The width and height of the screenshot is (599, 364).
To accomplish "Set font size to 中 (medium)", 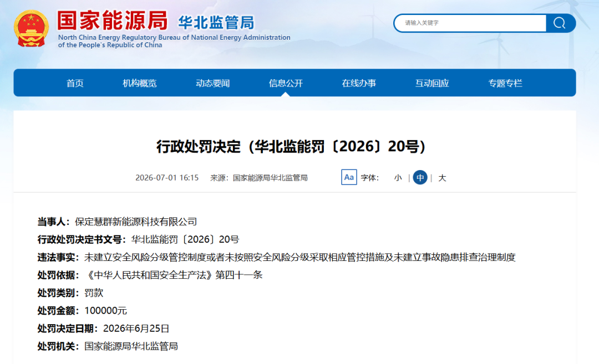I will [420, 177].
